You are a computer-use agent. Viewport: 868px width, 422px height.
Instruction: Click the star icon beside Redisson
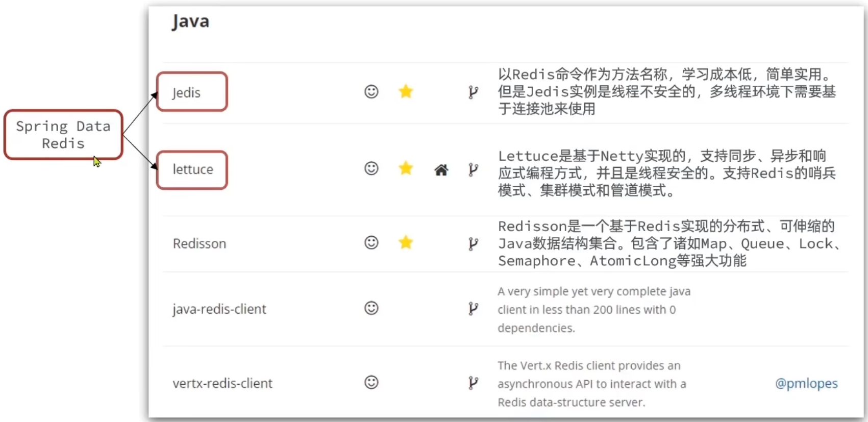(406, 242)
